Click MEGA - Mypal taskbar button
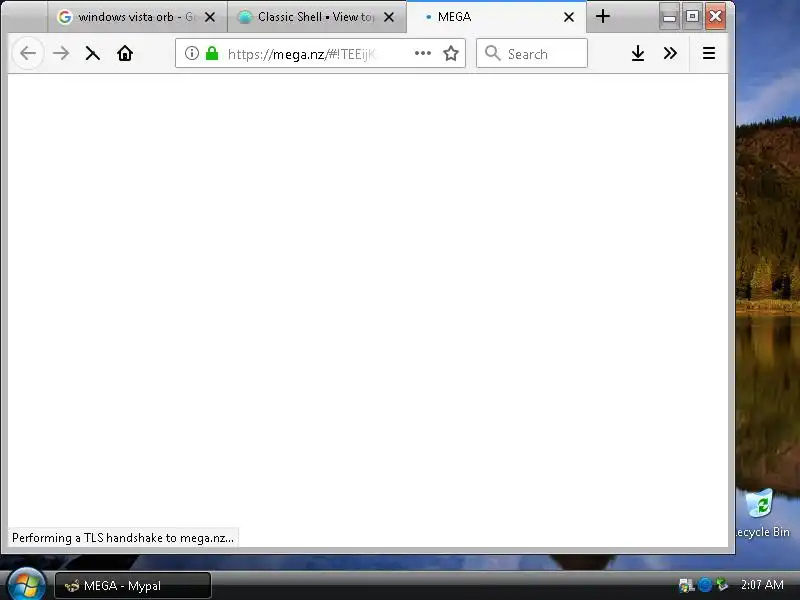Image resolution: width=800 pixels, height=600 pixels. pos(133,585)
